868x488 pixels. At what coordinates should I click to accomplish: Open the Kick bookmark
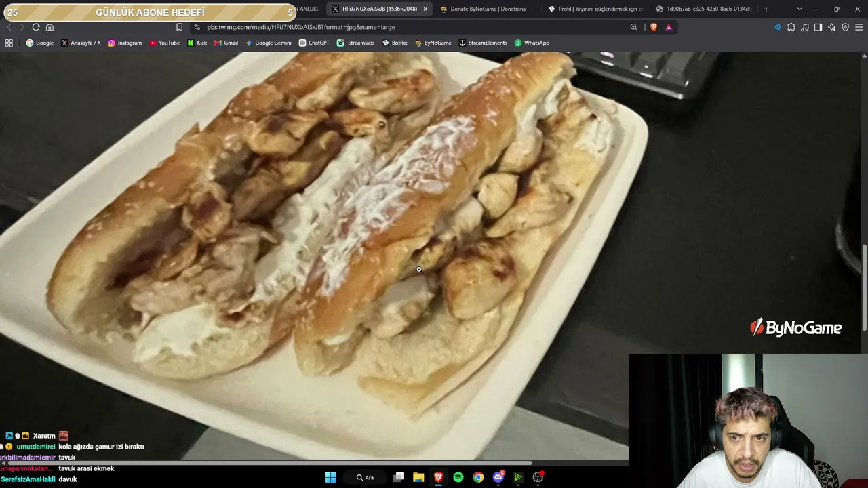point(197,43)
